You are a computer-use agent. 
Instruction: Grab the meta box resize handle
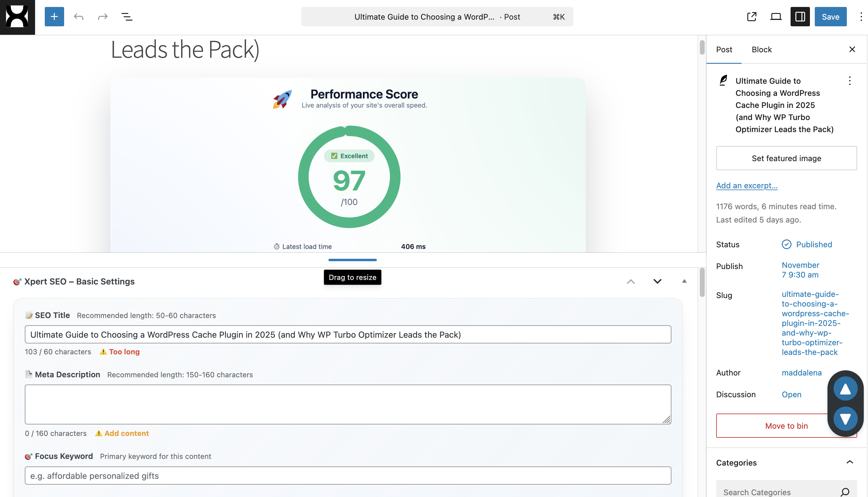(352, 260)
